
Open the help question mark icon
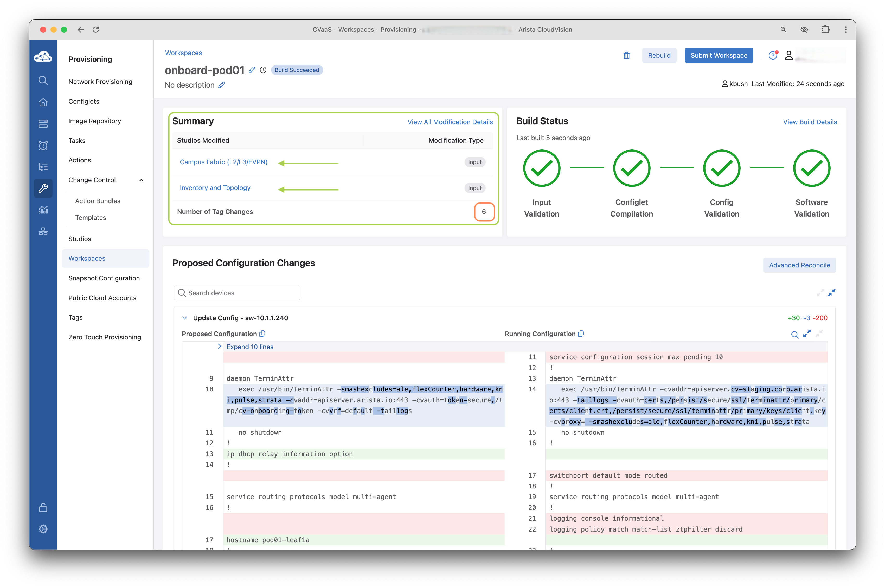773,56
